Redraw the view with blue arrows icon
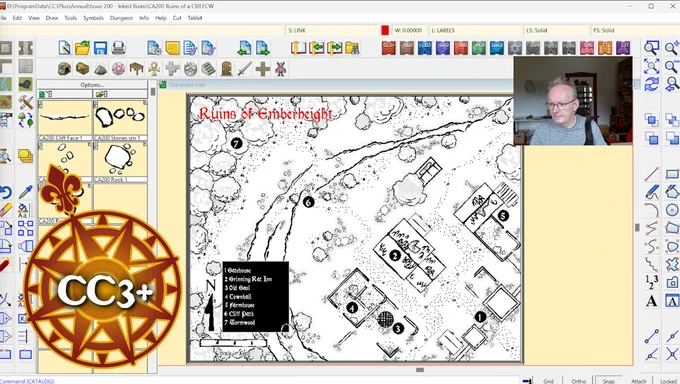The width and height of the screenshot is (680, 384). (x=651, y=84)
